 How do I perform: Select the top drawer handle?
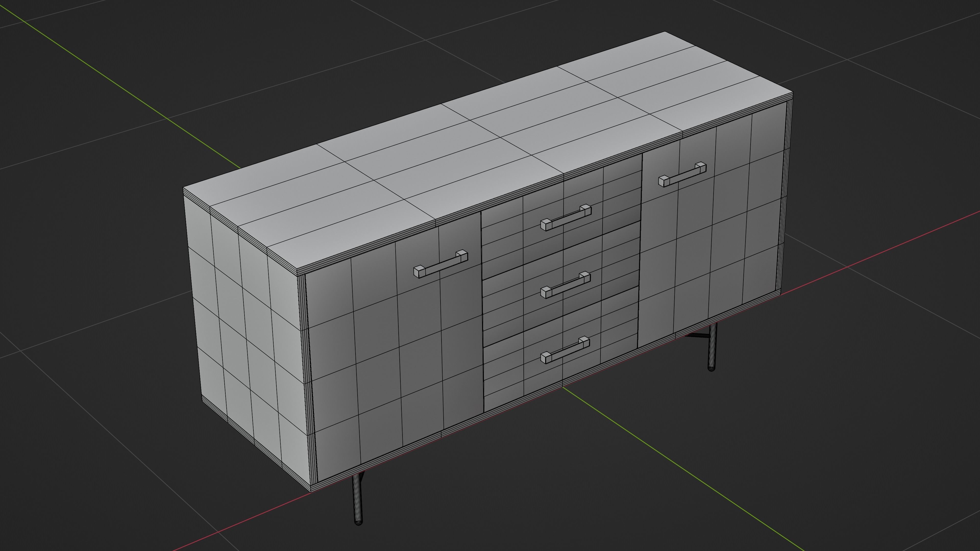click(566, 217)
